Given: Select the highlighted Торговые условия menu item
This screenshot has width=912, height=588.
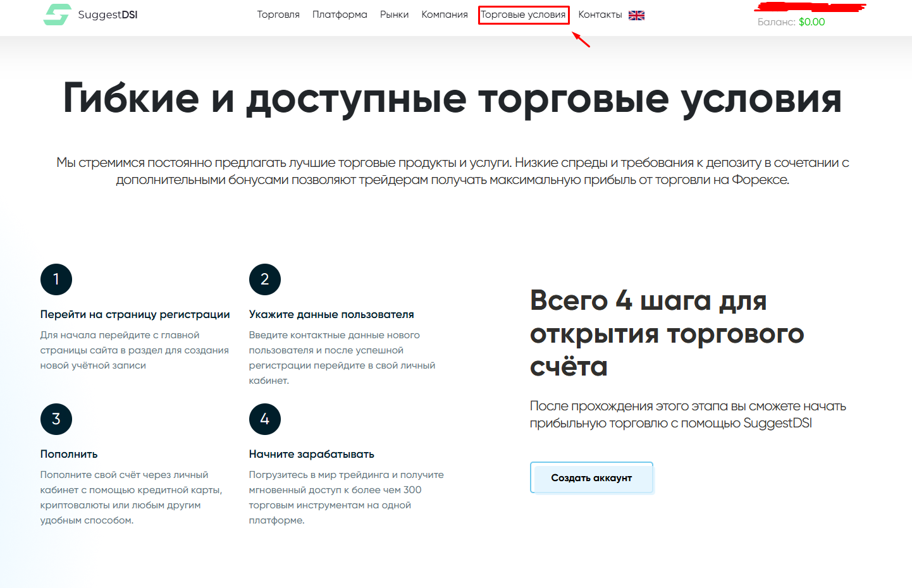Looking at the screenshot, I should tap(523, 15).
